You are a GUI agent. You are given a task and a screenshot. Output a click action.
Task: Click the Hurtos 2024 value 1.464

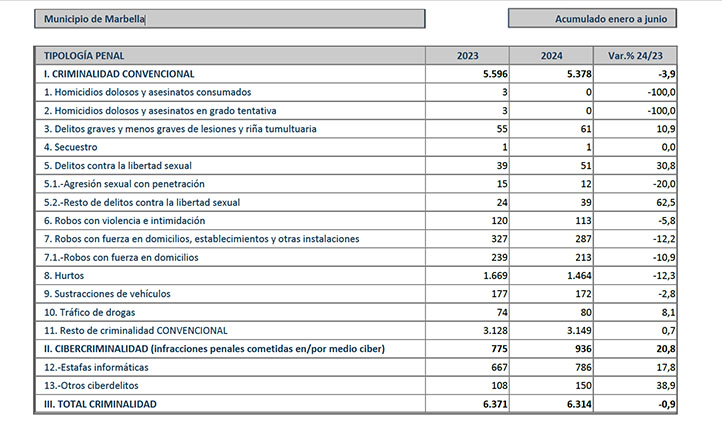pos(579,275)
